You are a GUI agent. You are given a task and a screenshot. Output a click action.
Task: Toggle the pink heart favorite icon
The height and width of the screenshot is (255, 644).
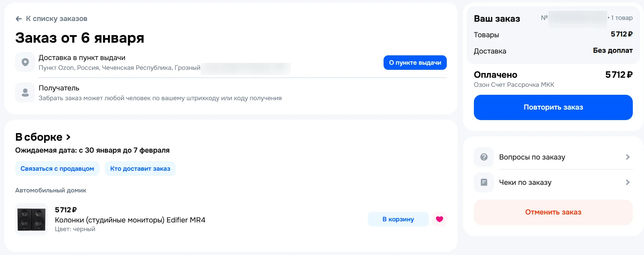pos(440,219)
